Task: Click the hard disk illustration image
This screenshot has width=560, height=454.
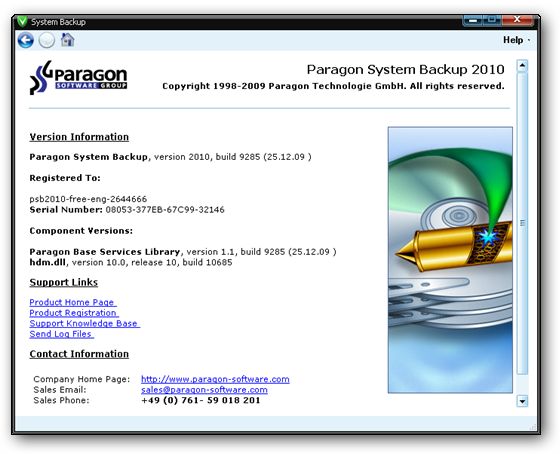Action: point(450,260)
